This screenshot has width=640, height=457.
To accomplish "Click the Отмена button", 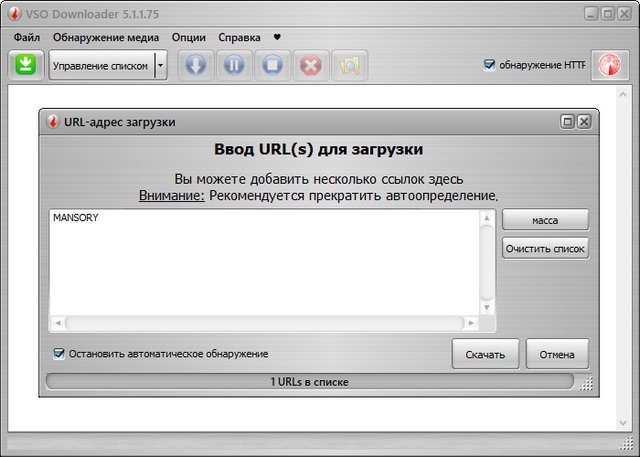I will tap(557, 354).
